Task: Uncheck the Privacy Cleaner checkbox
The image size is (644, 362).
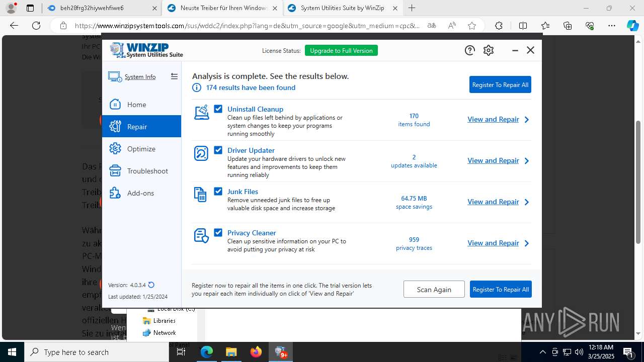Action: [218, 232]
